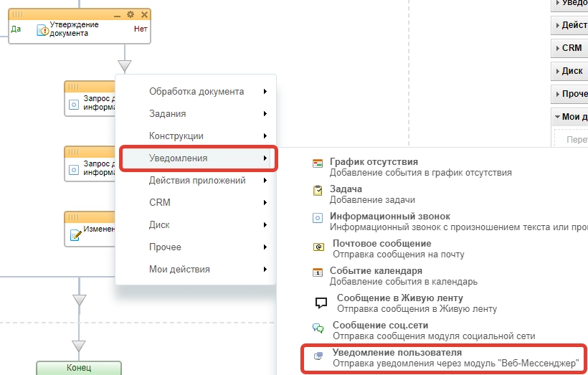Screen dimensions: 588x375
Task: Click the Информационный звонок icon
Action: [x=318, y=218]
